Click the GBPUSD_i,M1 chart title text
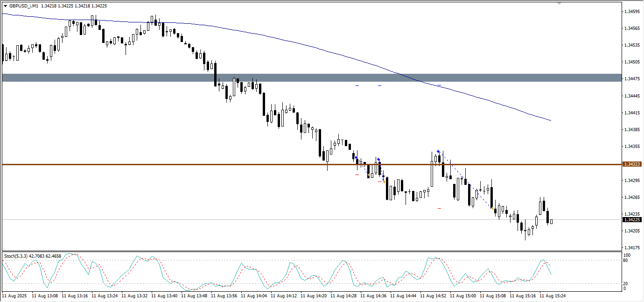This screenshot has height=302, width=644. pos(24,6)
